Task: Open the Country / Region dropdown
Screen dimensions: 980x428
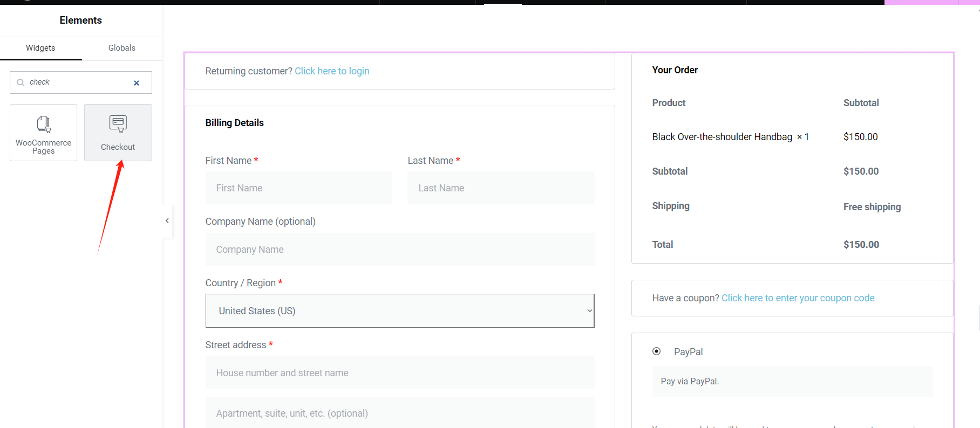Action: click(399, 310)
